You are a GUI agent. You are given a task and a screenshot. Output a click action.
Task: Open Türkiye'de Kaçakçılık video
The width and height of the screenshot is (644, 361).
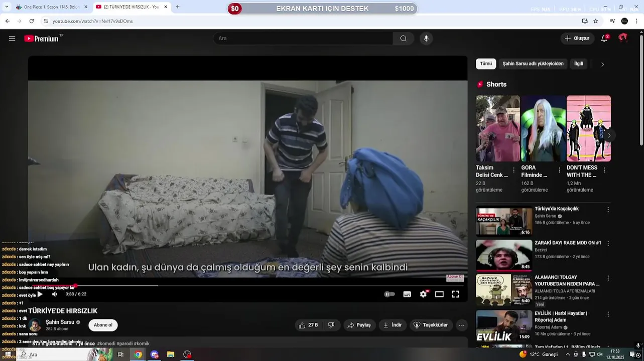[x=504, y=221]
